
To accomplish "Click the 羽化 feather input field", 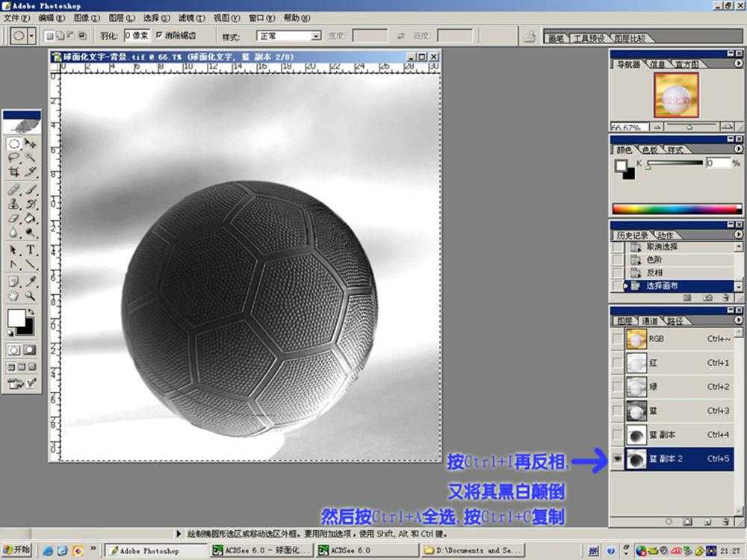I will point(137,36).
